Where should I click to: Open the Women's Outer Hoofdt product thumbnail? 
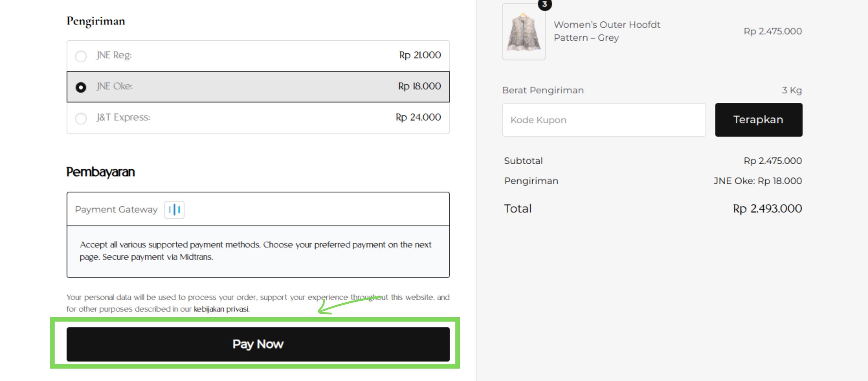(x=524, y=32)
